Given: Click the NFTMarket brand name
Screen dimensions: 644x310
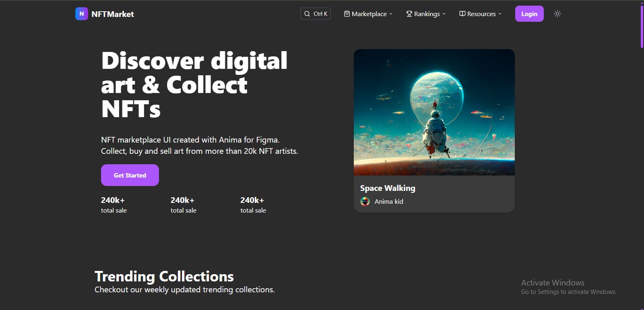Looking at the screenshot, I should tap(113, 14).
